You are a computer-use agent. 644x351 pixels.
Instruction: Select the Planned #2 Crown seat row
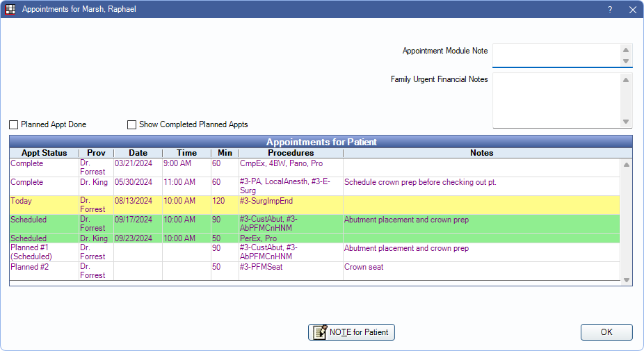pos(278,270)
